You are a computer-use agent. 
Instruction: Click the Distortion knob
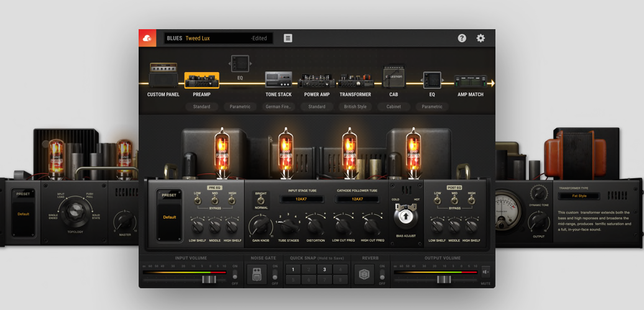tap(315, 227)
